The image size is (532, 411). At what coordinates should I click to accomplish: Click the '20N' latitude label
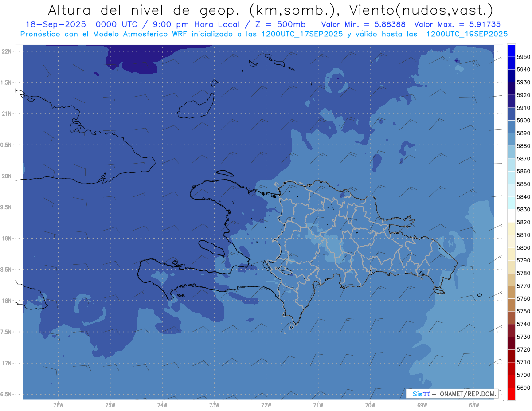8,176
